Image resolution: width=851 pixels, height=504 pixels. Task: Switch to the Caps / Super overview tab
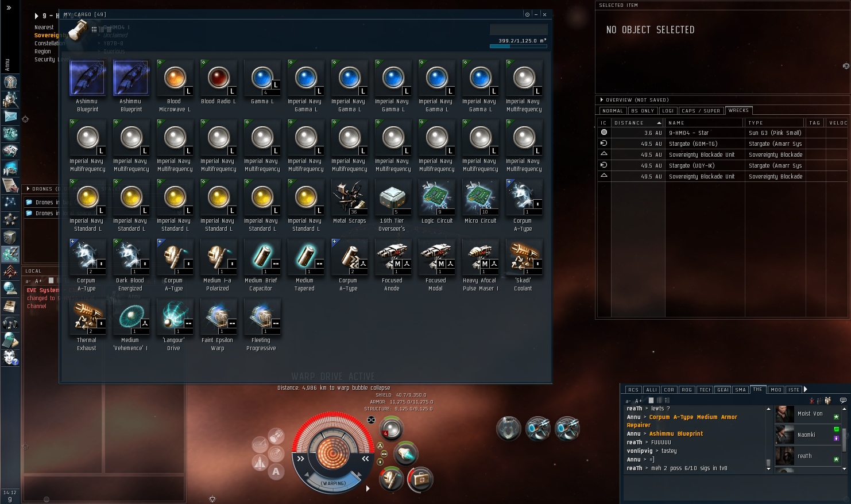(701, 111)
